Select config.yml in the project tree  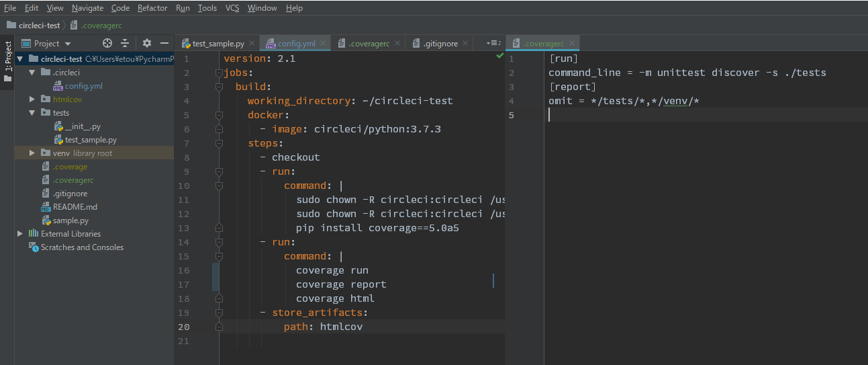coord(84,86)
